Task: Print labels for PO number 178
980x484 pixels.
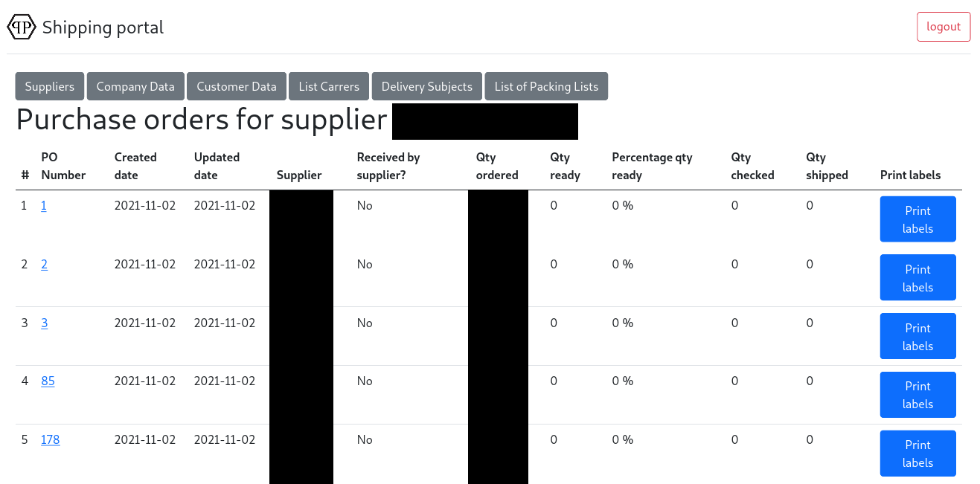Action: click(x=917, y=454)
